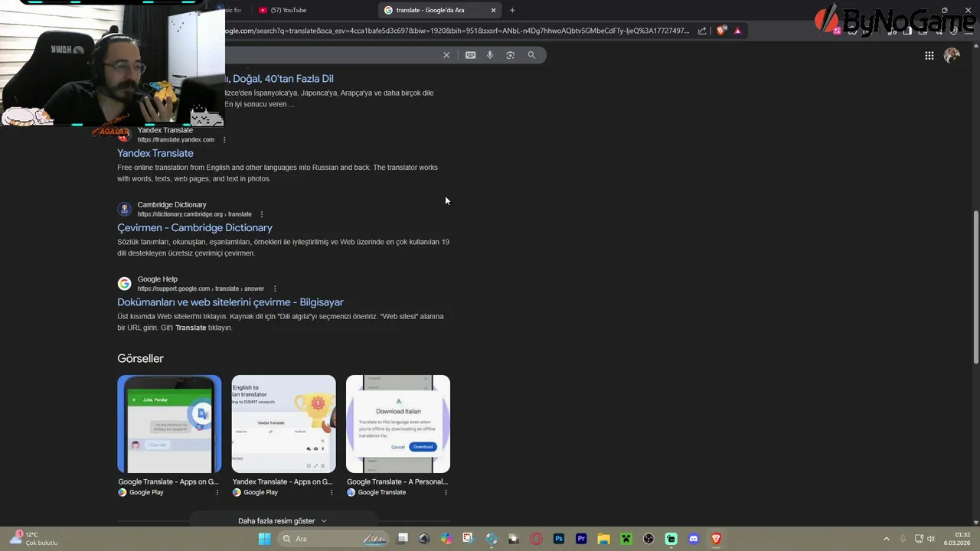Image resolution: width=980 pixels, height=551 pixels.
Task: Open Discord from the taskbar
Action: point(694,539)
